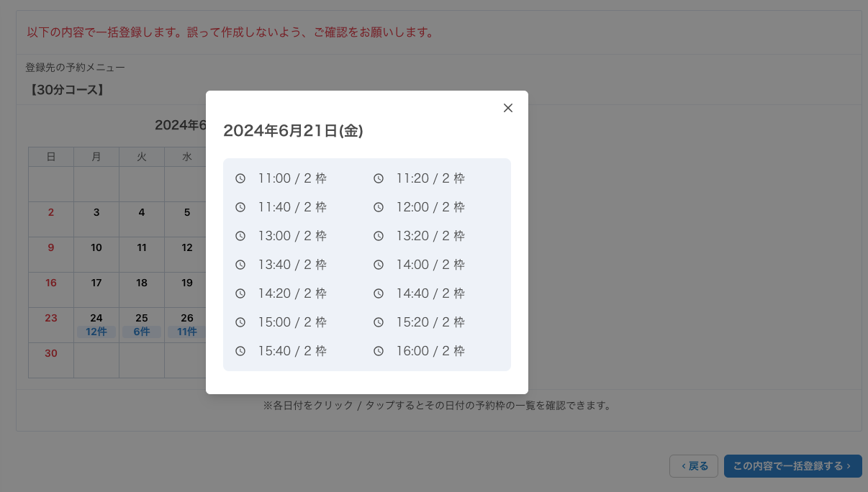Select the 11:00 / 2 枠 slot text
This screenshot has height=492, width=868.
coord(292,178)
